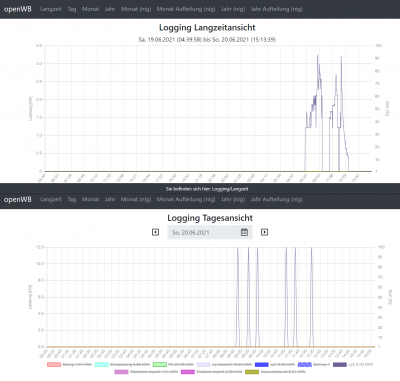400x381 pixels.
Task: Open Monat tab in the Langzeitansicht navbar
Action: pyautogui.click(x=91, y=9)
